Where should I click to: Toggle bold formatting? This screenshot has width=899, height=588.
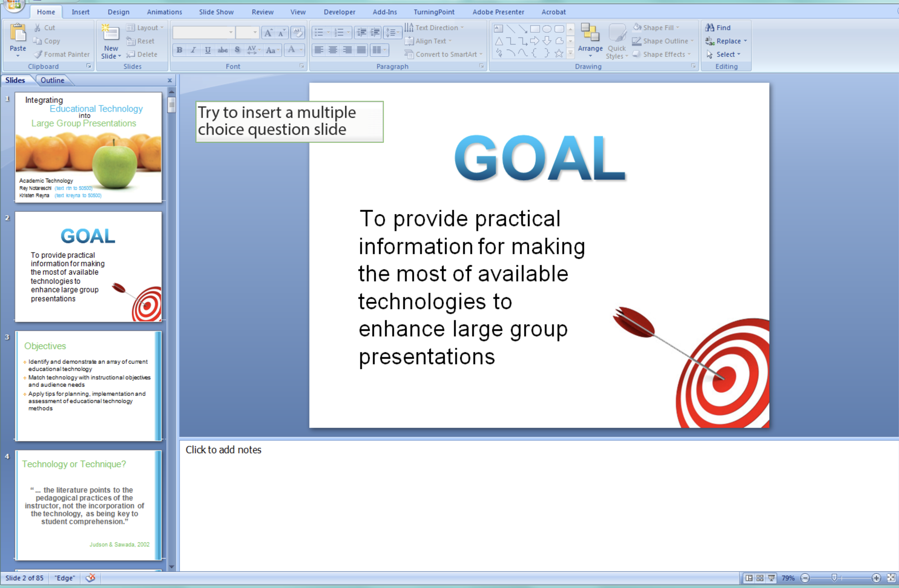coord(179,50)
